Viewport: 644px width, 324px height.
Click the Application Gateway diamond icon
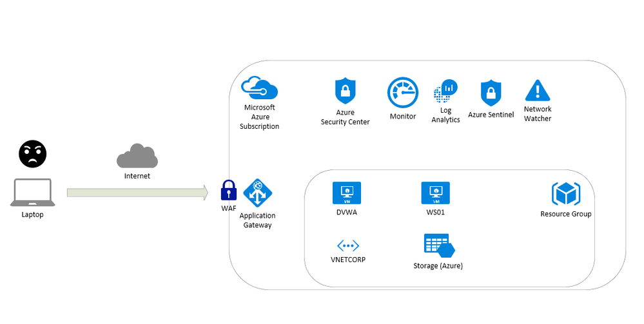tap(257, 193)
